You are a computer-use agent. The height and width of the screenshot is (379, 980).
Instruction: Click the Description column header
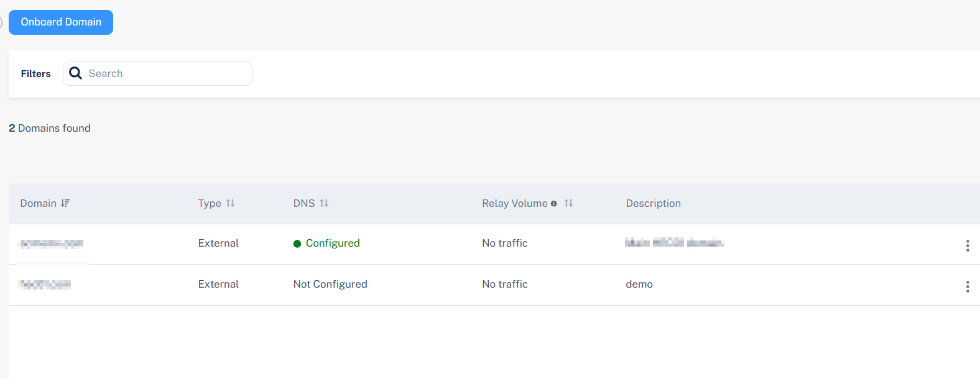click(654, 203)
